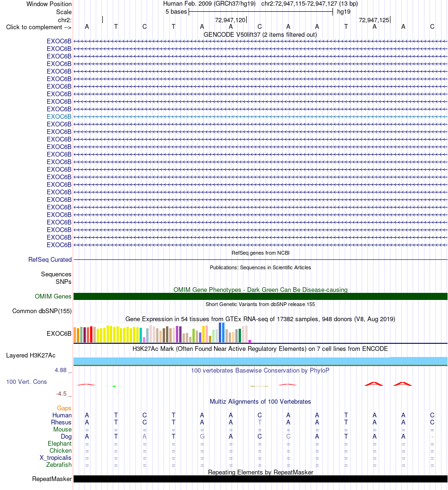Open the GENCODE V50lift37 track title
Viewport: 448px width, 490px height.
point(260,35)
